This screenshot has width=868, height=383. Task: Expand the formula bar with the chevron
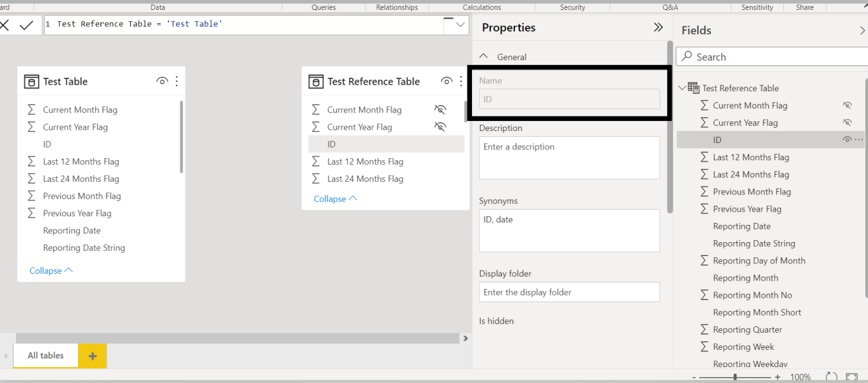point(460,25)
